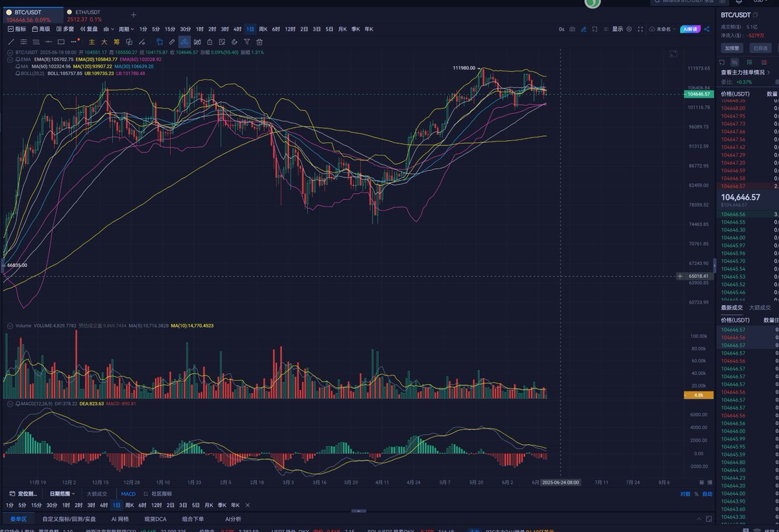Screen dimensions: 779x532
Task: Toggle the 自动 auto scale option
Action: pyautogui.click(x=707, y=494)
